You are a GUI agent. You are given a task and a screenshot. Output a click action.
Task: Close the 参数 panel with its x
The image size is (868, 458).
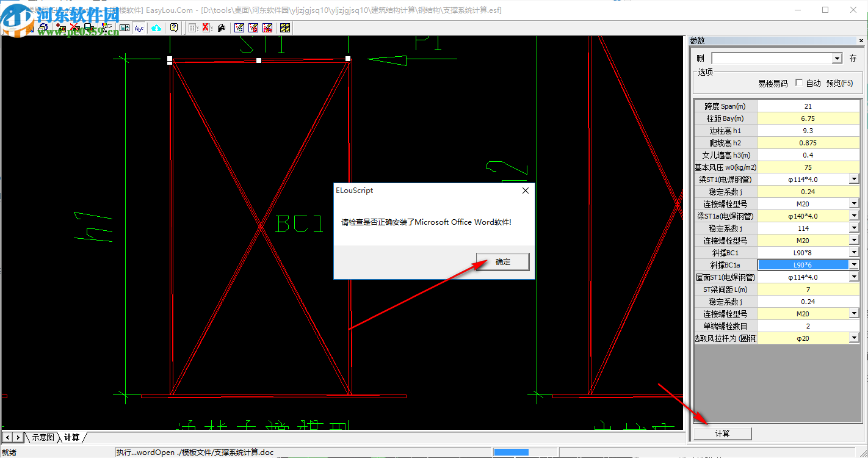[861, 40]
